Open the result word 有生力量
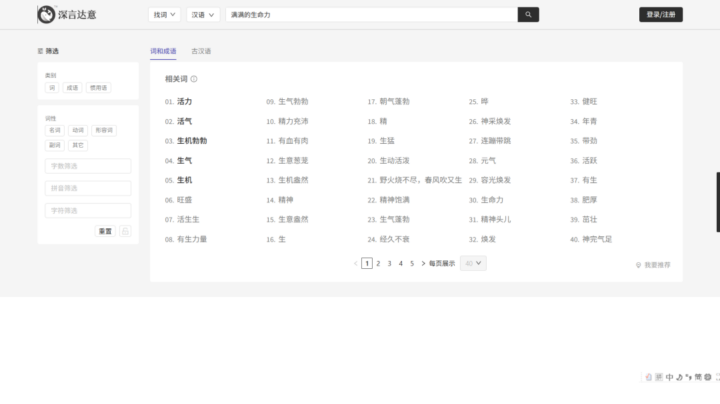Image resolution: width=720 pixels, height=404 pixels. click(192, 239)
